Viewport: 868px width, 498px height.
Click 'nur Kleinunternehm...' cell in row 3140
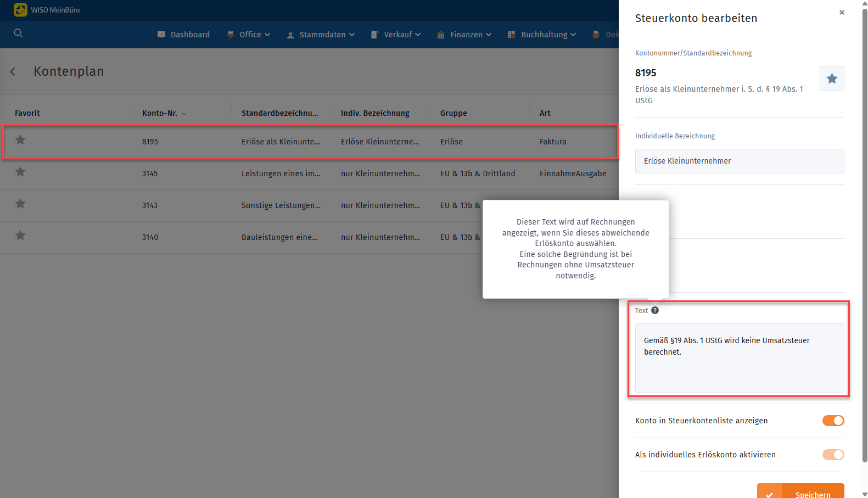click(x=380, y=237)
